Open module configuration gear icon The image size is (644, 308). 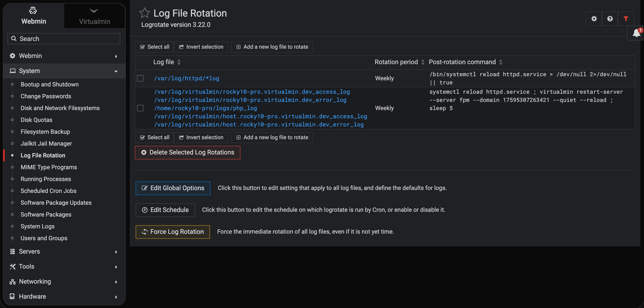tap(594, 19)
